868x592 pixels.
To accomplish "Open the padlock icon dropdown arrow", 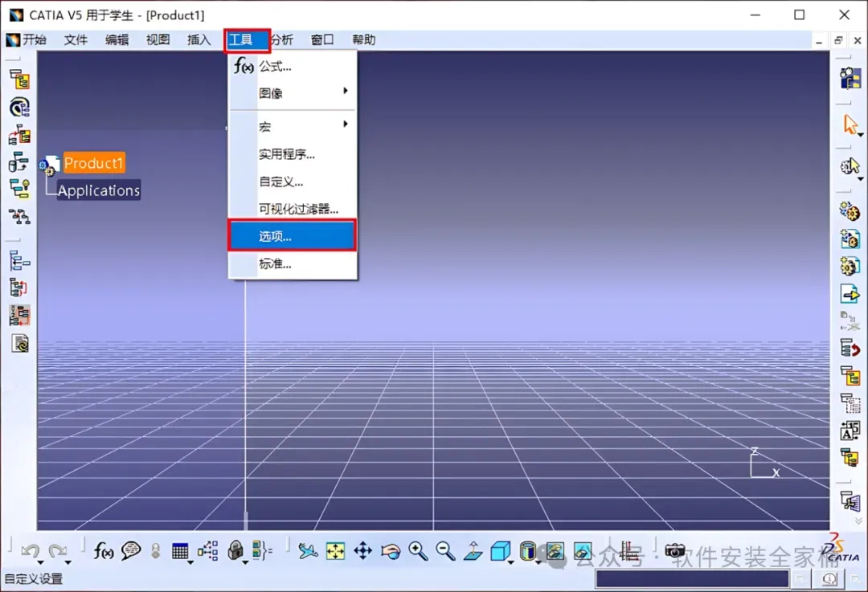I will 245,562.
